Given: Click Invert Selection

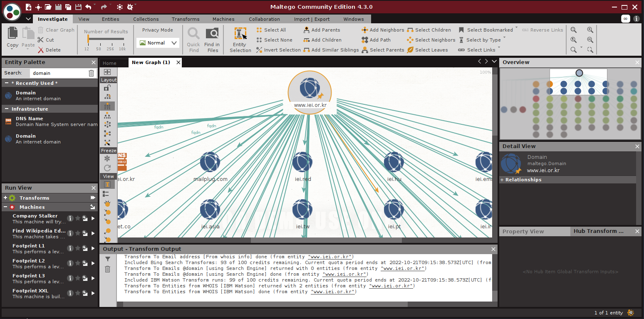Looking at the screenshot, I should (278, 50).
